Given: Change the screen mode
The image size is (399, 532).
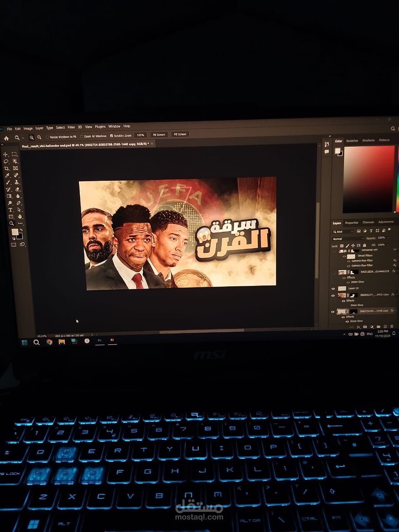Looking at the screenshot, I should click(x=22, y=244).
